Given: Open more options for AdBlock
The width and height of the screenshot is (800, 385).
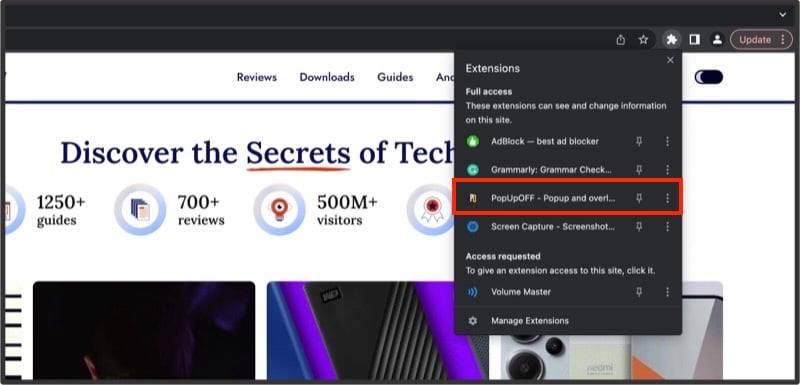Looking at the screenshot, I should tap(667, 141).
